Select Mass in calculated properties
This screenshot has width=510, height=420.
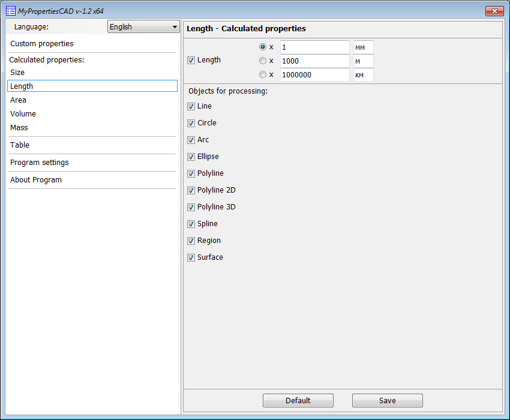point(19,128)
